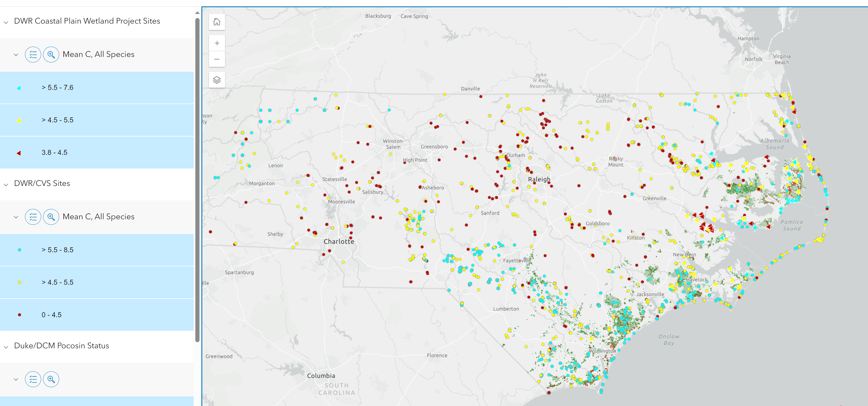The height and width of the screenshot is (406, 868).
Task: Click the Wilmington label on the map
Action: (602, 351)
